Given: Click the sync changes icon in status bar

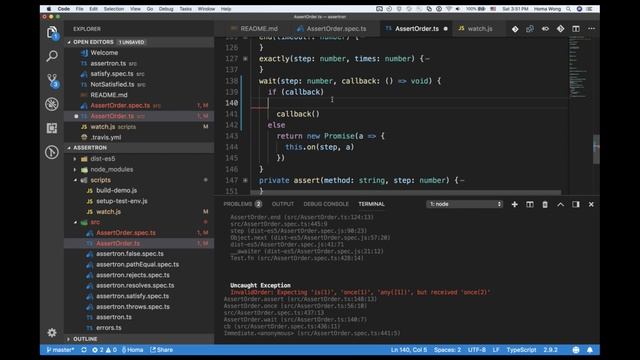Looking at the screenshot, I should 84,350.
